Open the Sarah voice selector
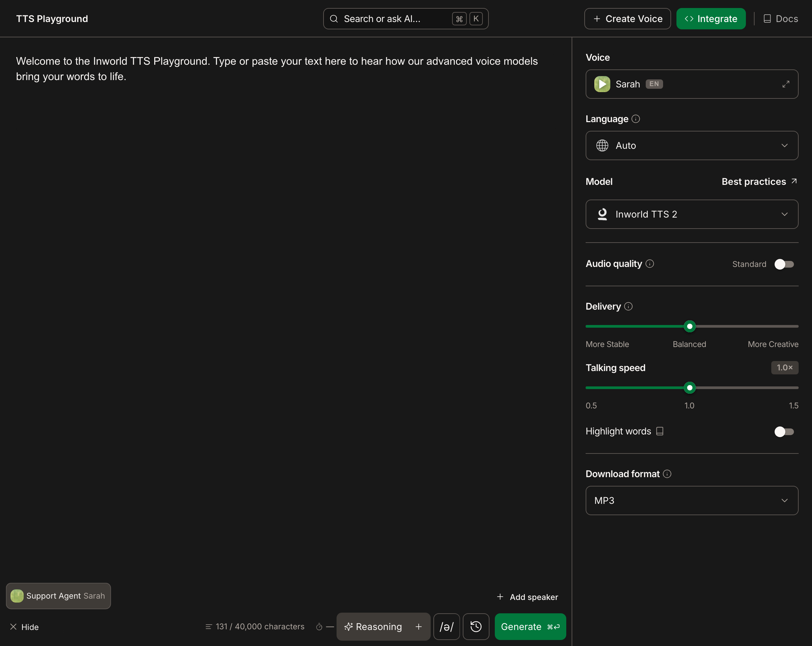 (x=692, y=84)
